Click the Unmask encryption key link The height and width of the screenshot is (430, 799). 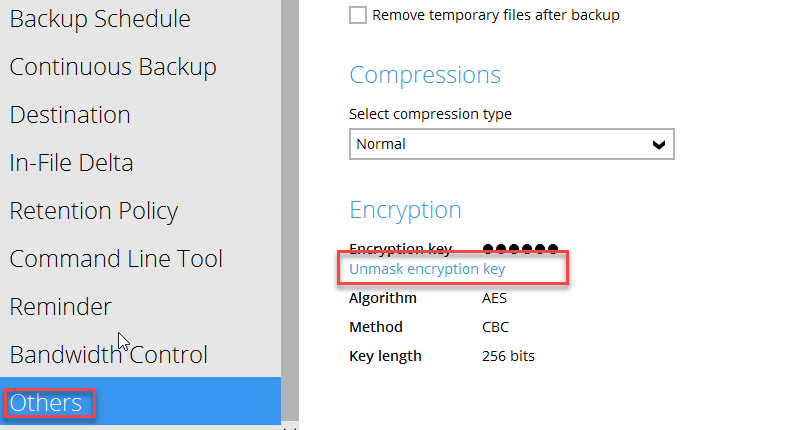(427, 269)
